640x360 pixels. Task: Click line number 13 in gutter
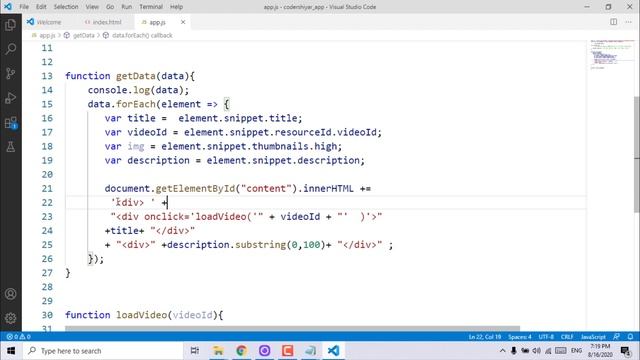[x=47, y=76]
